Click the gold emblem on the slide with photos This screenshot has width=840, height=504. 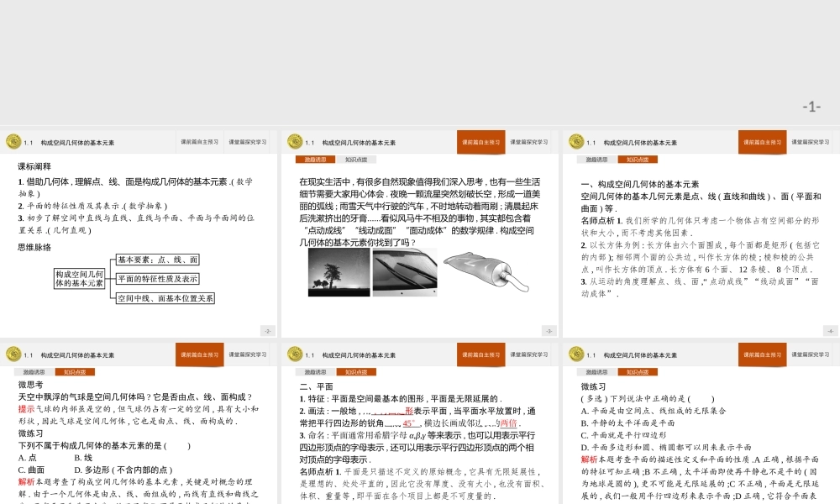coord(296,142)
